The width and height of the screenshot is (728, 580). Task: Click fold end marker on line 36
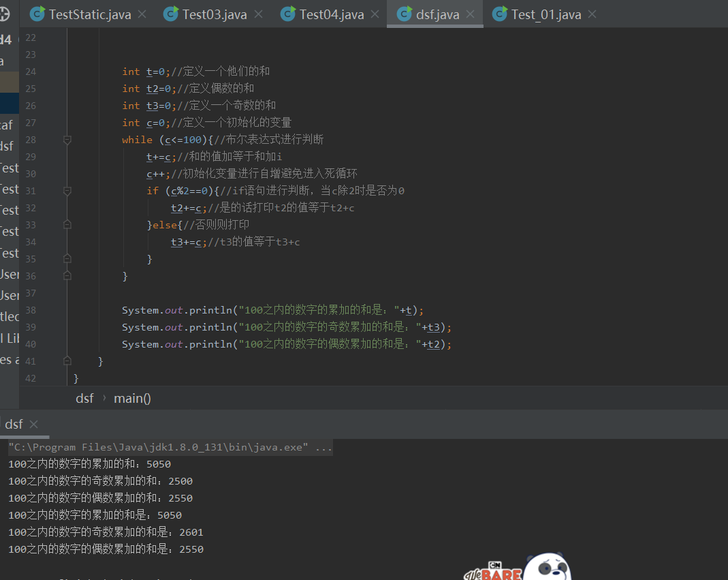pyautogui.click(x=67, y=276)
